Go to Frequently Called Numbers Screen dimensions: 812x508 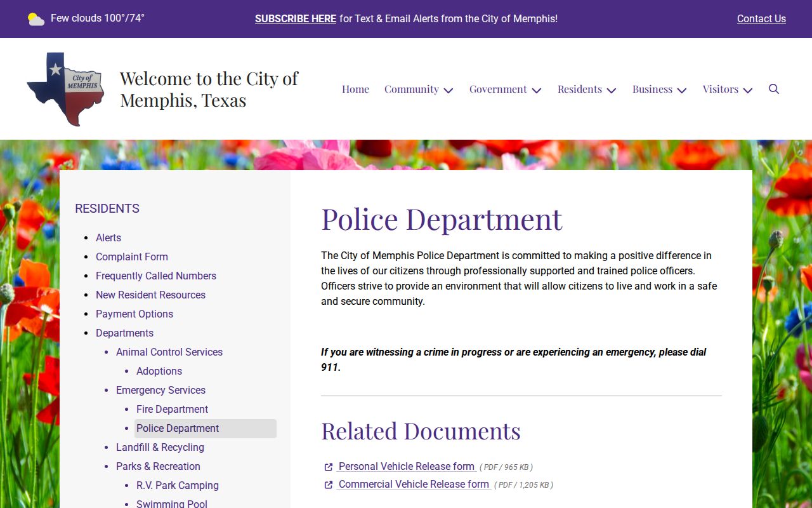point(156,276)
